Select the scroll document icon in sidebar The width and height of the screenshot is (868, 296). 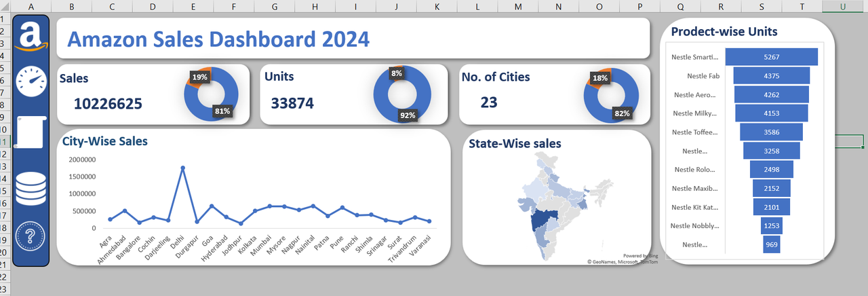pyautogui.click(x=31, y=132)
